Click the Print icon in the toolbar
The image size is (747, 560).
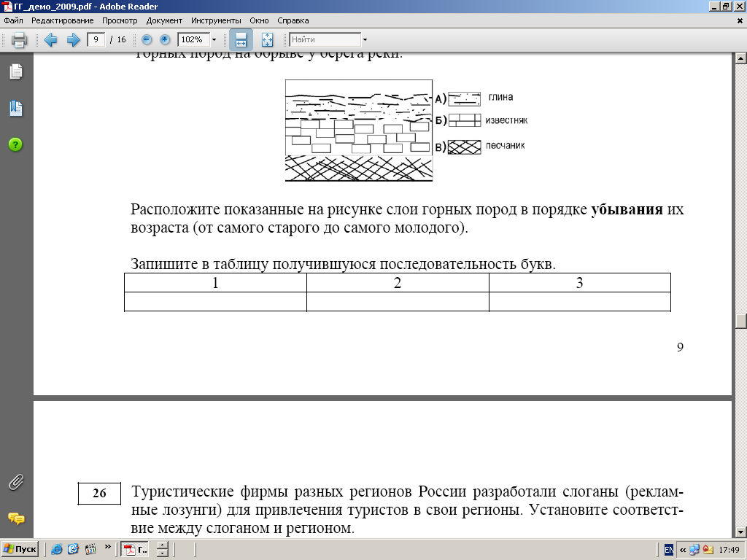tap(19, 39)
